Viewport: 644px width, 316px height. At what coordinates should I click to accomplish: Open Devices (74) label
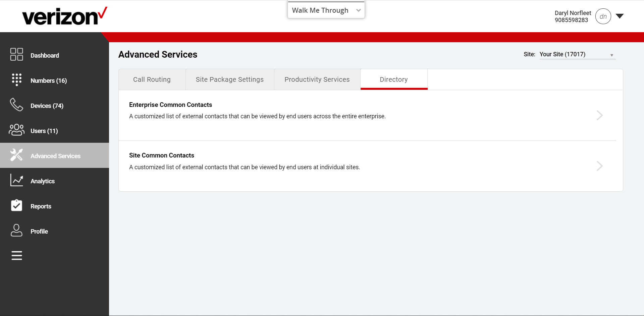tap(47, 106)
